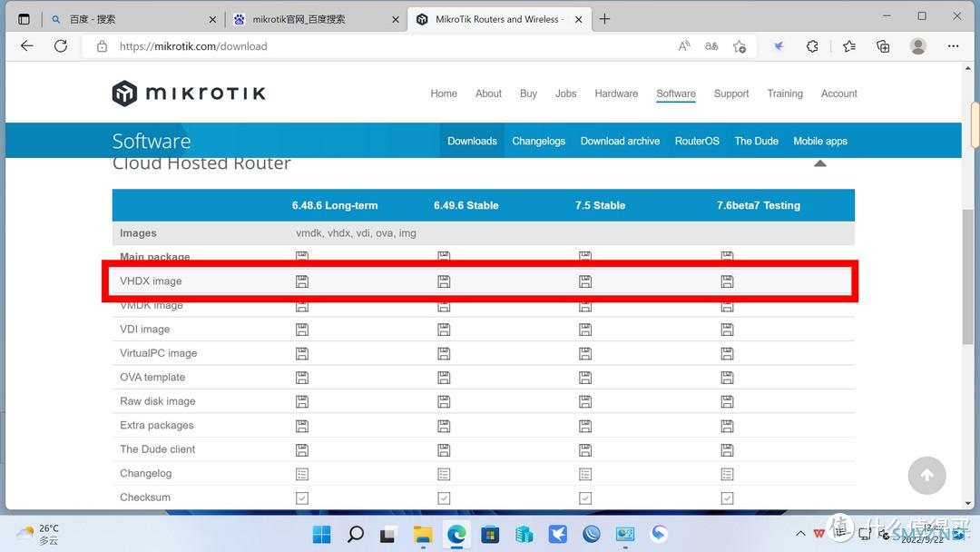Open Microsoft Store from taskbar
Image resolution: width=980 pixels, height=552 pixels.
(x=490, y=535)
